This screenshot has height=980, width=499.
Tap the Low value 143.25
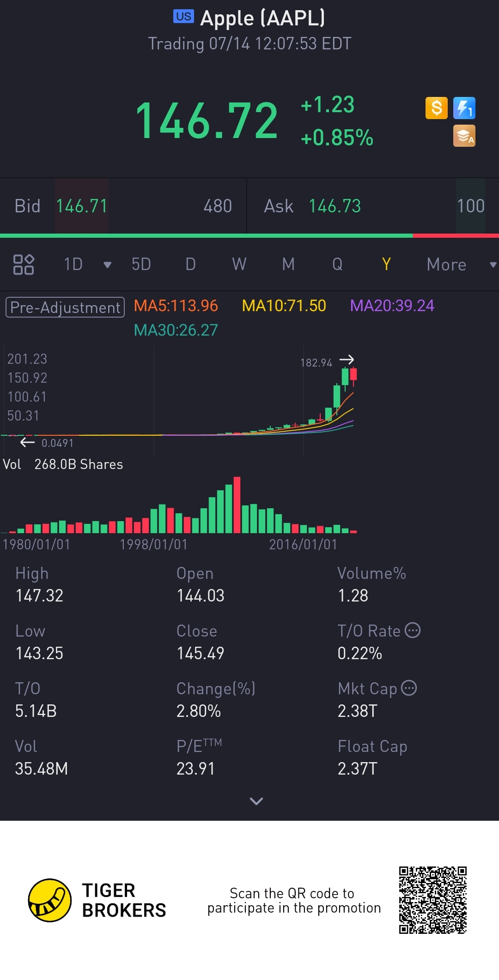point(39,654)
